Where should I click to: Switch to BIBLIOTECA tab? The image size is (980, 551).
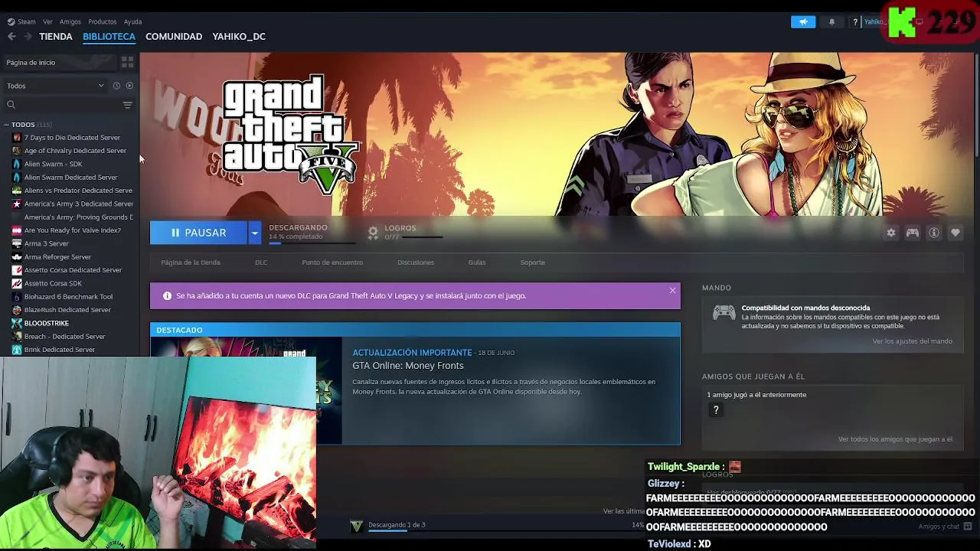109,36
